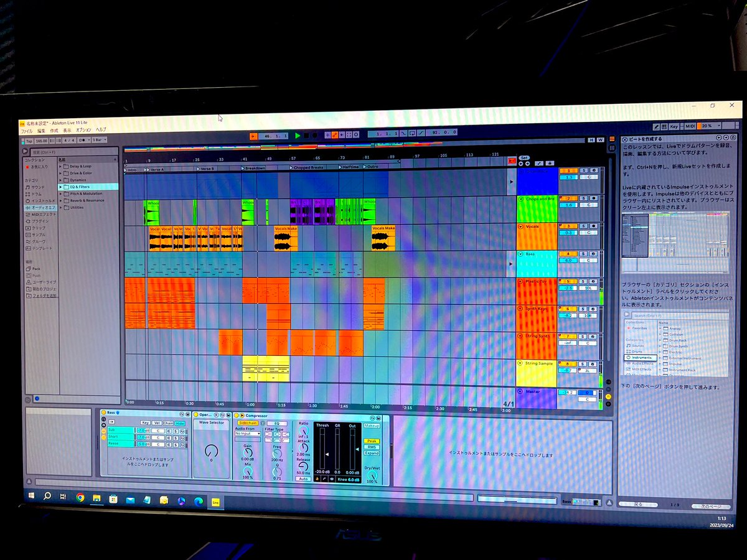The height and width of the screenshot is (560, 747).
Task: Click the Arrangement Record button
Action: click(x=315, y=135)
